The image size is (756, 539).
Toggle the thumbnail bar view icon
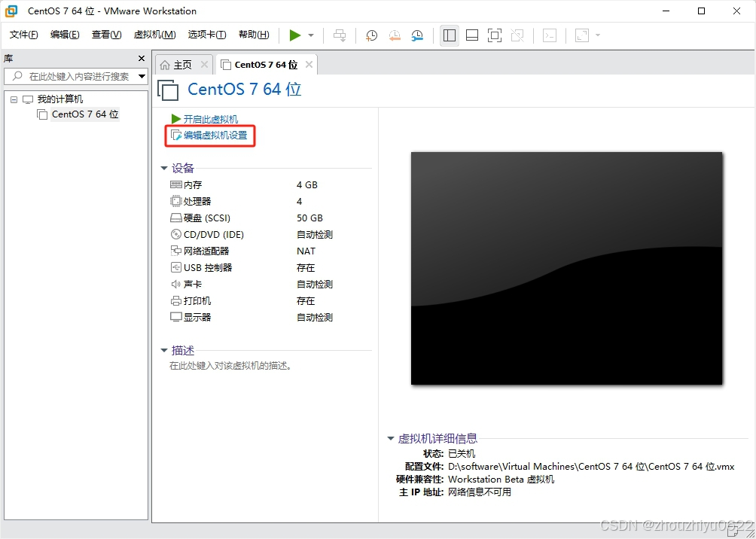472,35
